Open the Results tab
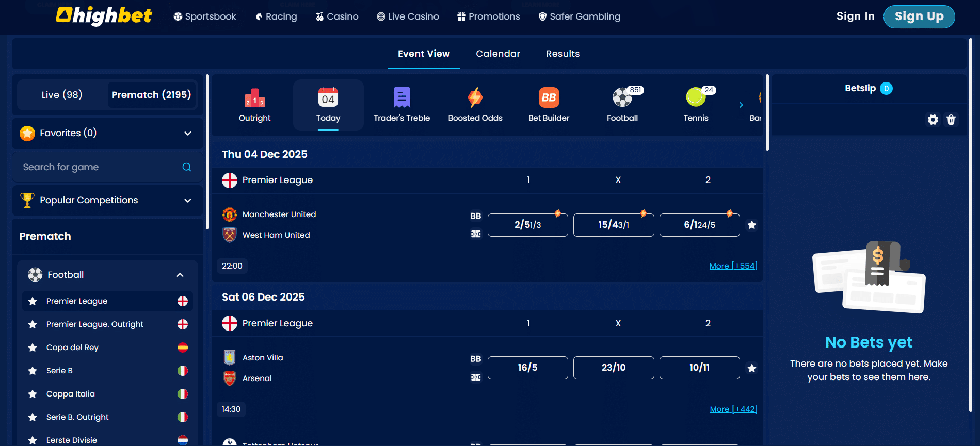This screenshot has width=980, height=446. tap(563, 54)
